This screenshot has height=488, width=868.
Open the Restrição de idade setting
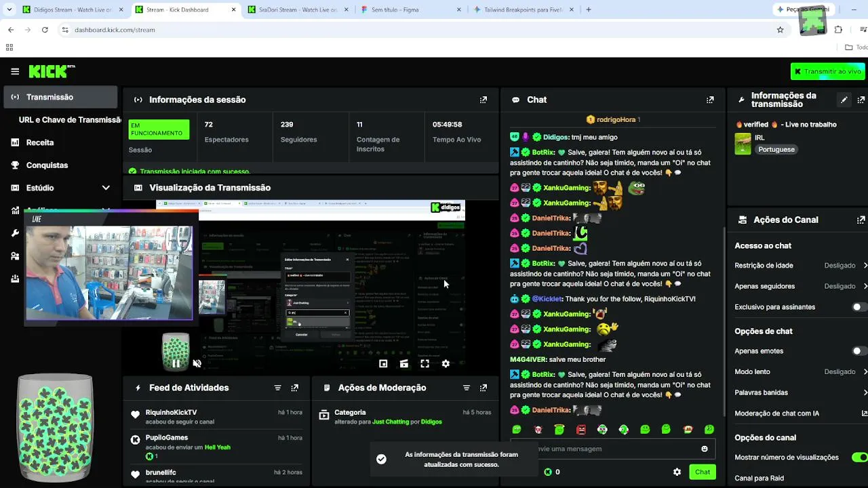(800, 266)
